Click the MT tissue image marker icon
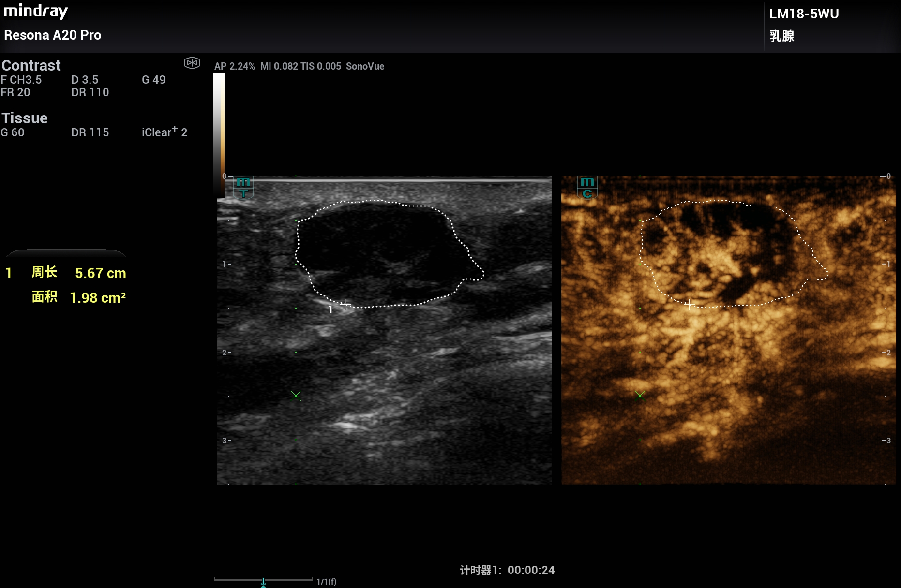This screenshot has width=901, height=588. coord(243,188)
